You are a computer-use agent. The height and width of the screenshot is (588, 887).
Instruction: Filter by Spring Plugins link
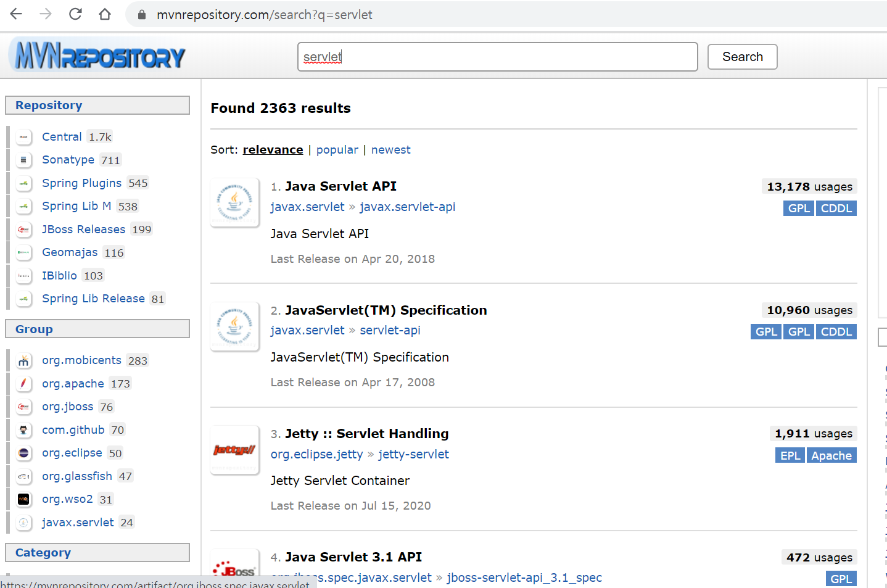coord(81,183)
